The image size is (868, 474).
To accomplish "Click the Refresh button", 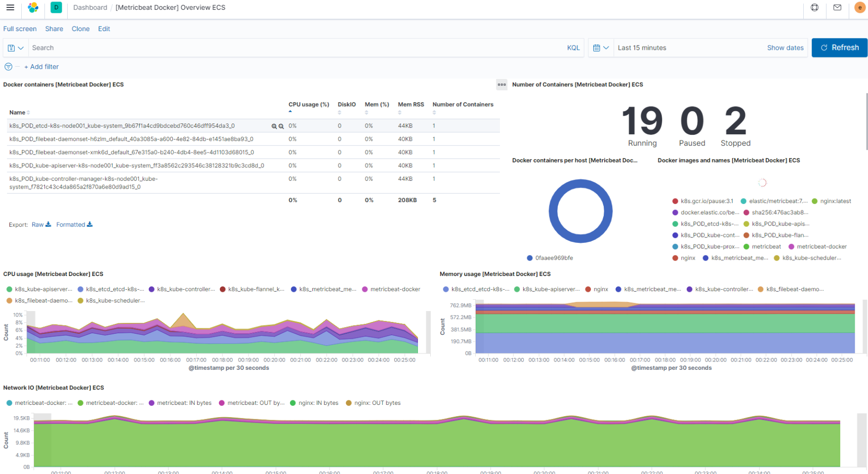I will (839, 48).
